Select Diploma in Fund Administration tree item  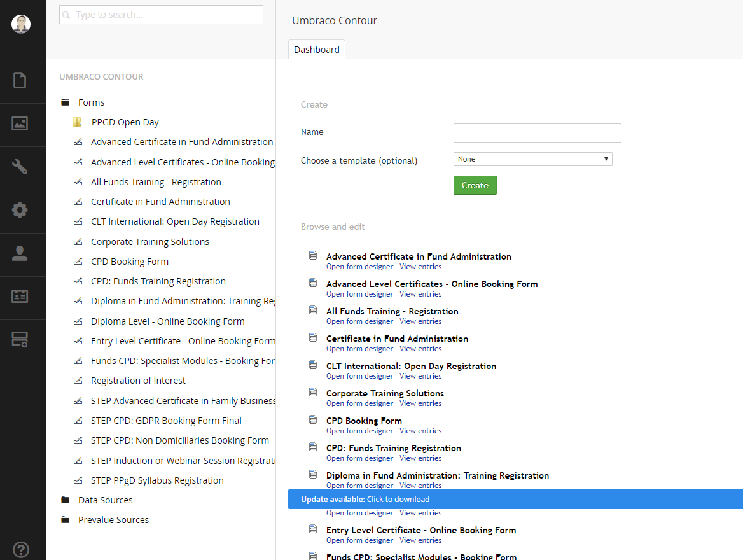183,302
